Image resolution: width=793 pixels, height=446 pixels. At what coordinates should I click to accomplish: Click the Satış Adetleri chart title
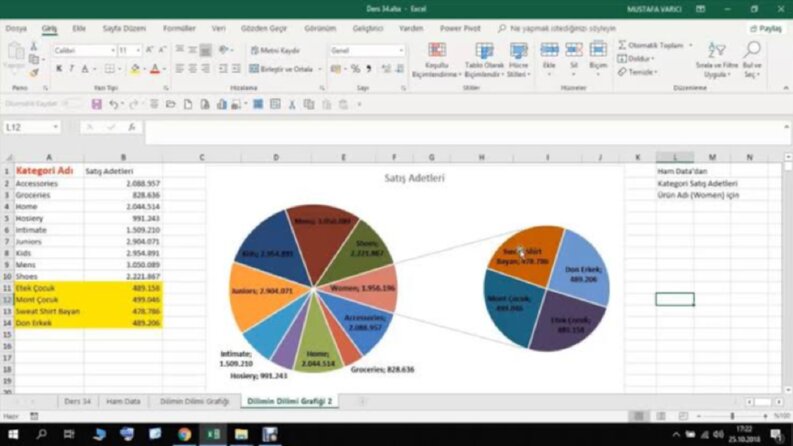click(x=414, y=178)
